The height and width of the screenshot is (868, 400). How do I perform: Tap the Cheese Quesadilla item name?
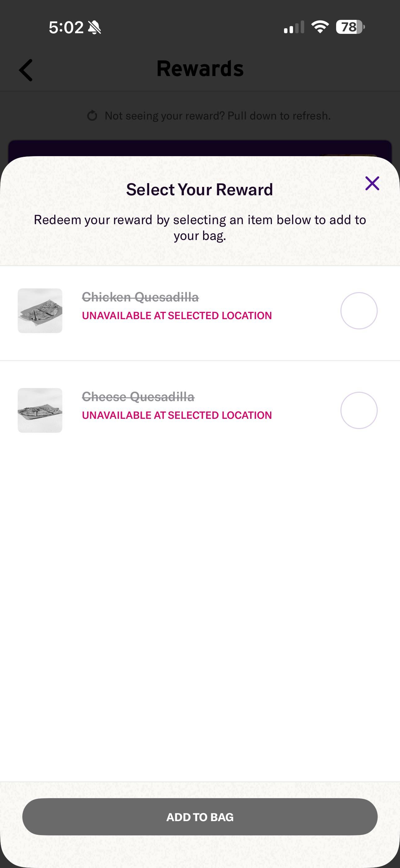coord(138,397)
